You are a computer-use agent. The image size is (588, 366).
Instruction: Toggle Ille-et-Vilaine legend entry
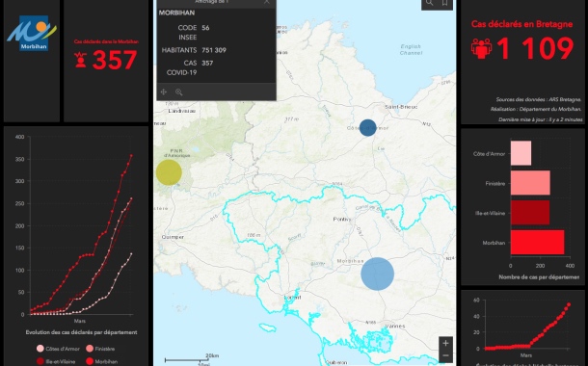(x=56, y=361)
